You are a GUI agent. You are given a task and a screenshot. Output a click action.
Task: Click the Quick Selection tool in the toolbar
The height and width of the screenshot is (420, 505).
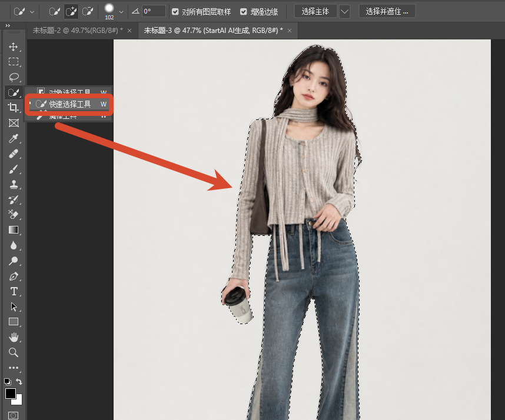click(13, 92)
